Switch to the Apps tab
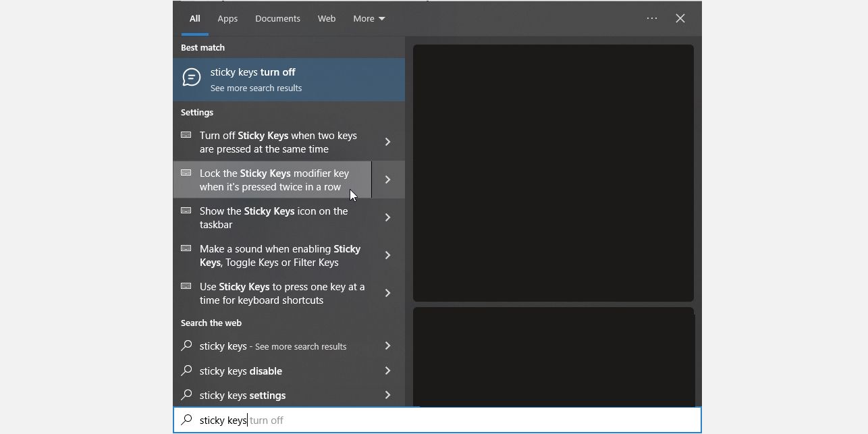 (227, 18)
